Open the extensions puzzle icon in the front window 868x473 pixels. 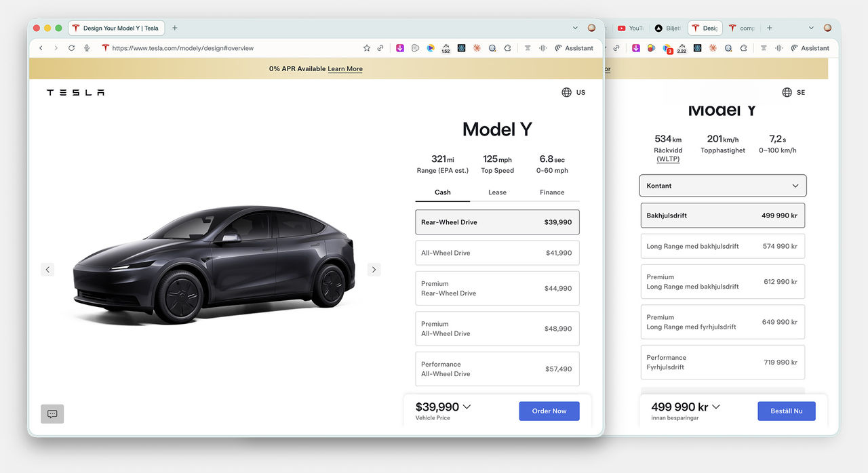tap(507, 48)
